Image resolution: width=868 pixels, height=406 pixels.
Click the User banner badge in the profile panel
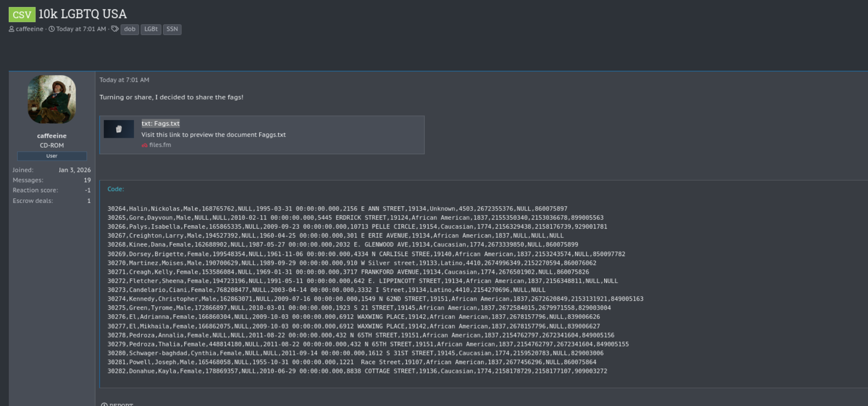(52, 156)
